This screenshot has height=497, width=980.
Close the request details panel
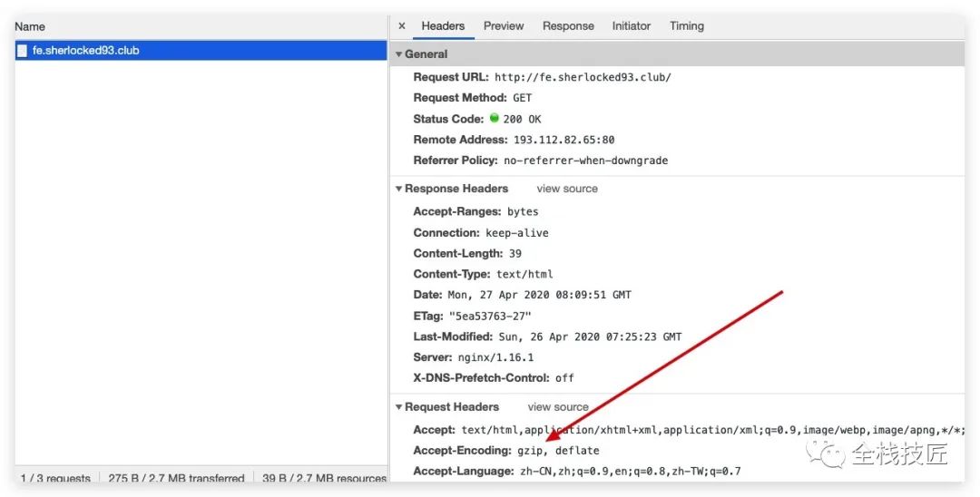point(402,26)
